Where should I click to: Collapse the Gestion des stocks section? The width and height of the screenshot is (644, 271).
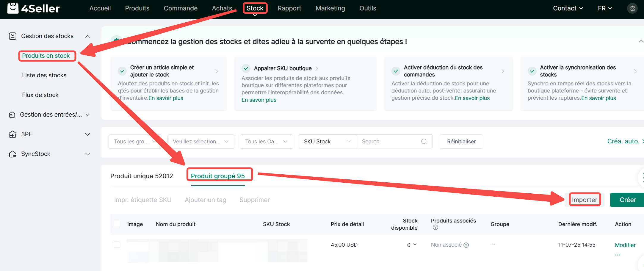pos(87,36)
